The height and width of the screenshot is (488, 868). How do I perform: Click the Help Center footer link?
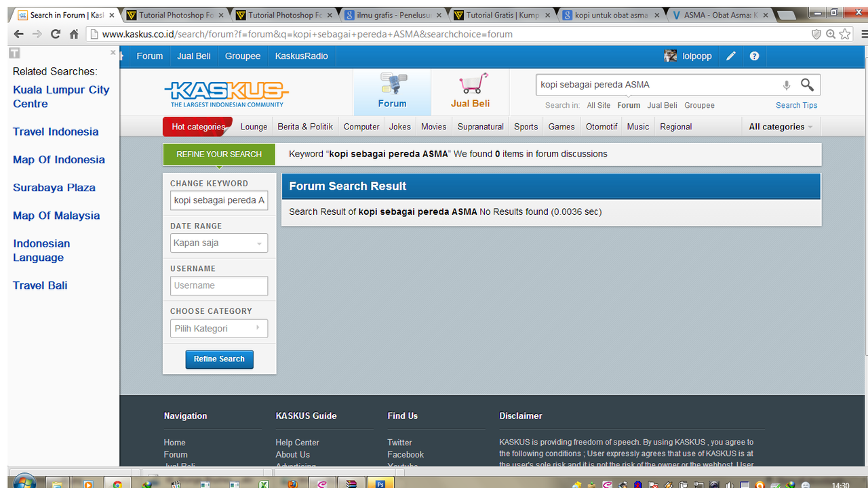coord(297,443)
